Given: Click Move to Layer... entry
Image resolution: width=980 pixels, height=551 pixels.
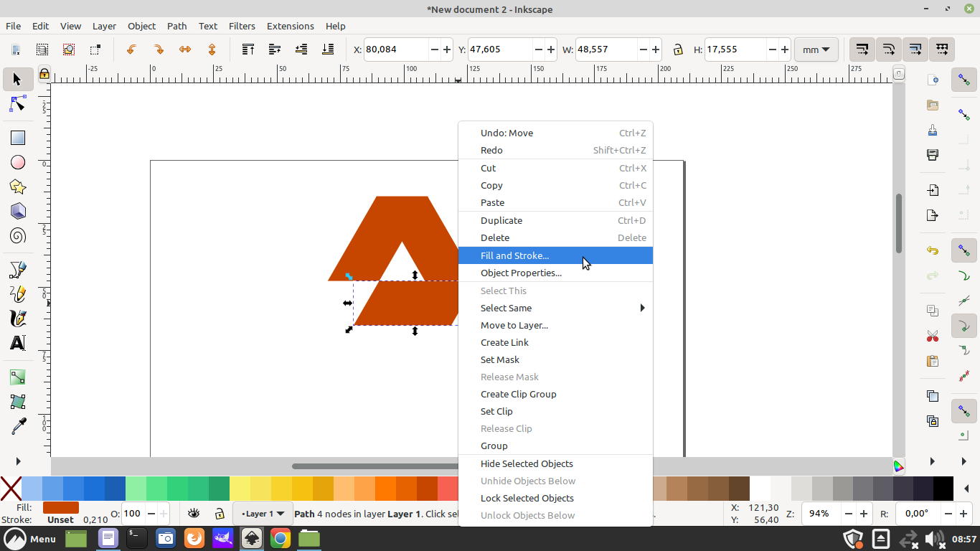Looking at the screenshot, I should click(x=556, y=325).
